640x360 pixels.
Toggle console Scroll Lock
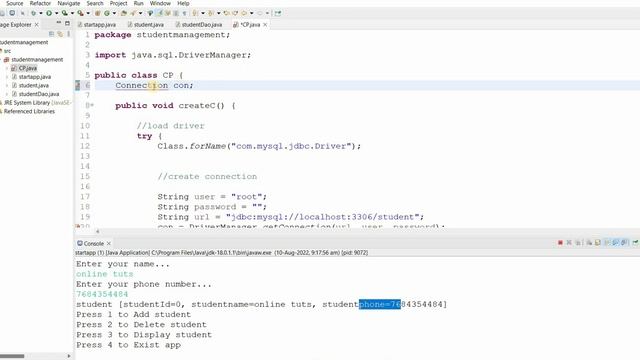(598, 242)
